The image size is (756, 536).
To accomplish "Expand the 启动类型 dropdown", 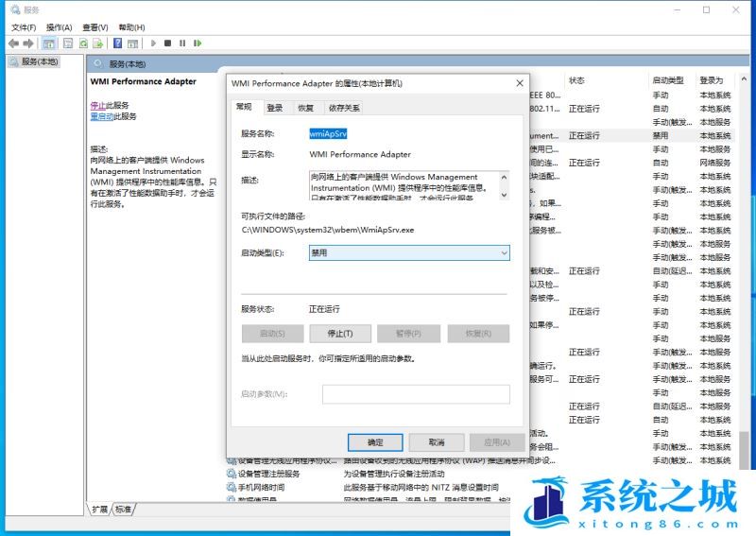I will tap(409, 252).
